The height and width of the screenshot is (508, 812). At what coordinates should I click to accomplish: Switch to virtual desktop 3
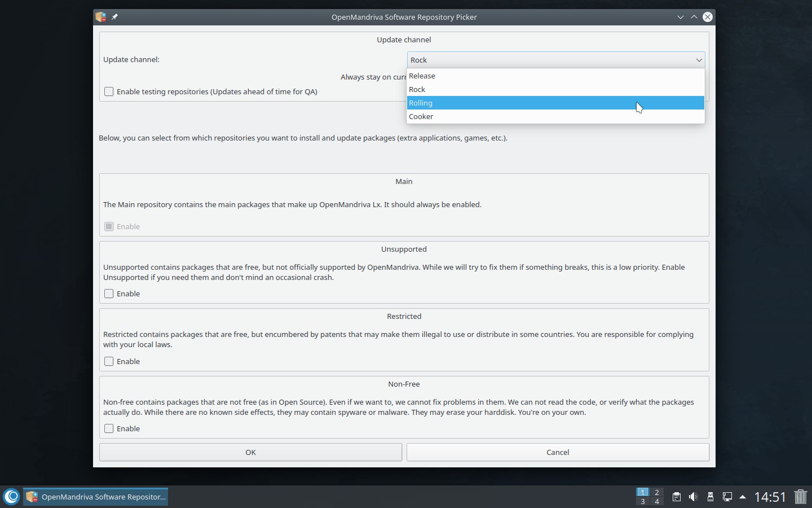(x=642, y=501)
